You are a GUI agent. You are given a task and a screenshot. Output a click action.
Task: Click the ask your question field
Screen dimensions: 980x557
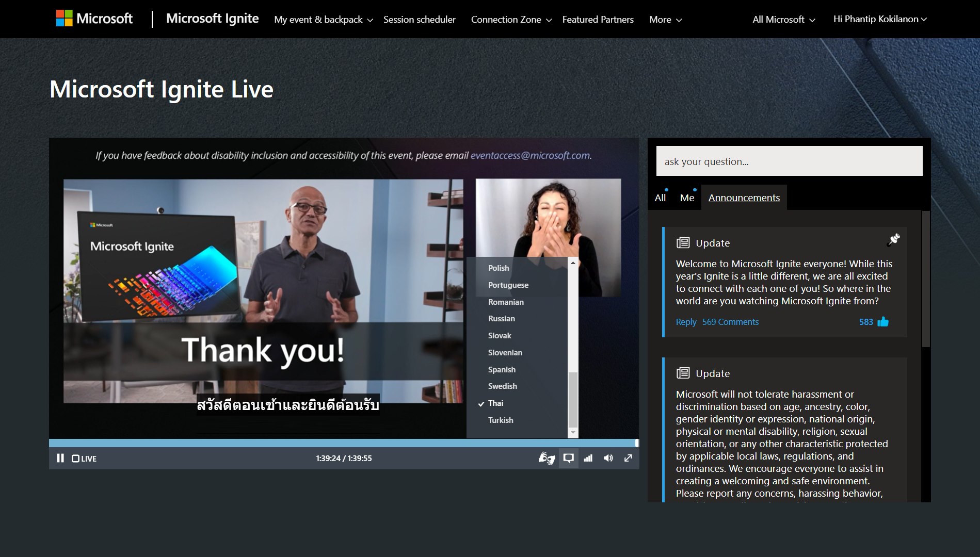pyautogui.click(x=789, y=161)
